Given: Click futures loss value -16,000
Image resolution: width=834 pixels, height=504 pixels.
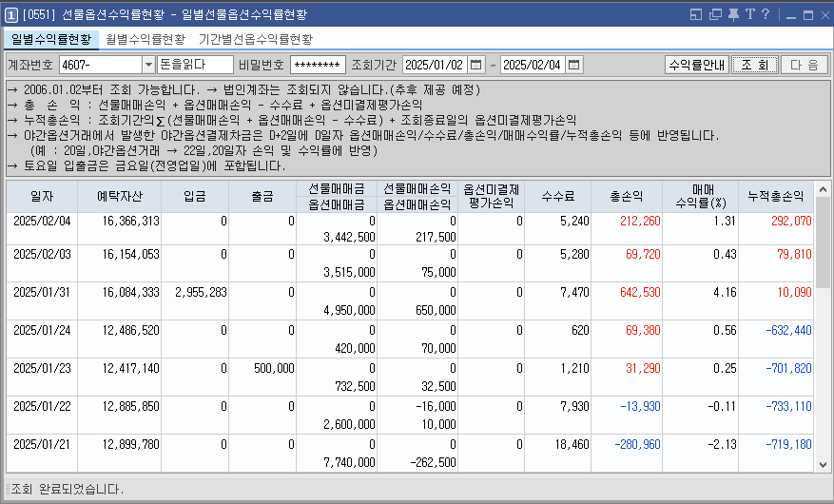Looking at the screenshot, I should [x=436, y=406].
